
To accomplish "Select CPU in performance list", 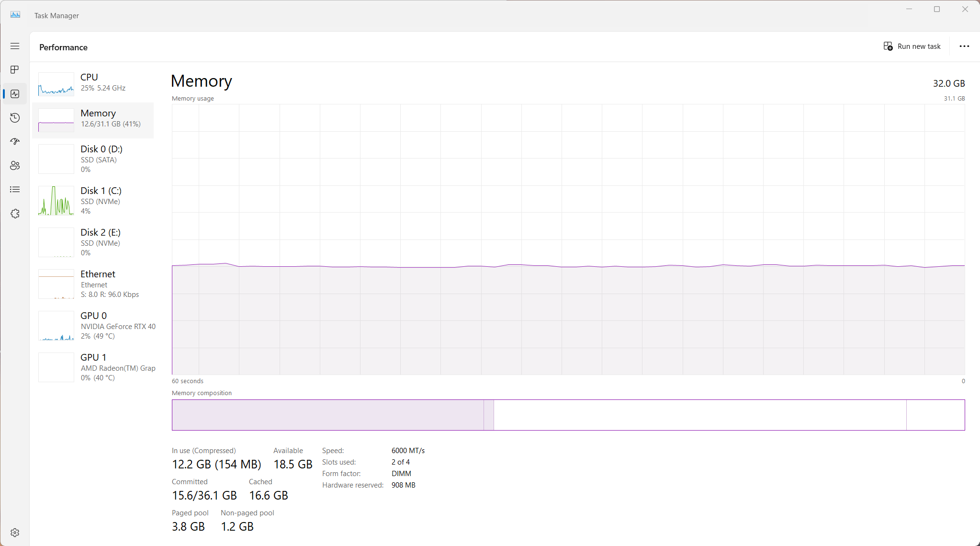I will tap(93, 84).
